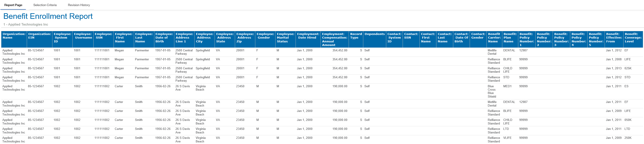Click the Benefit Carrier: Name column header
The height and width of the screenshot is (144, 644).
494,38
